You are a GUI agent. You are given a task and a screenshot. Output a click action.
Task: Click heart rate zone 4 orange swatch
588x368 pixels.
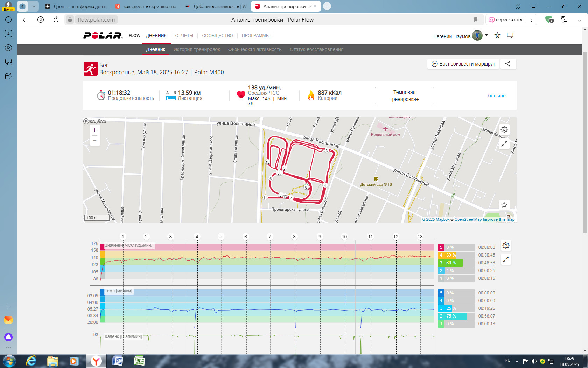[441, 255]
